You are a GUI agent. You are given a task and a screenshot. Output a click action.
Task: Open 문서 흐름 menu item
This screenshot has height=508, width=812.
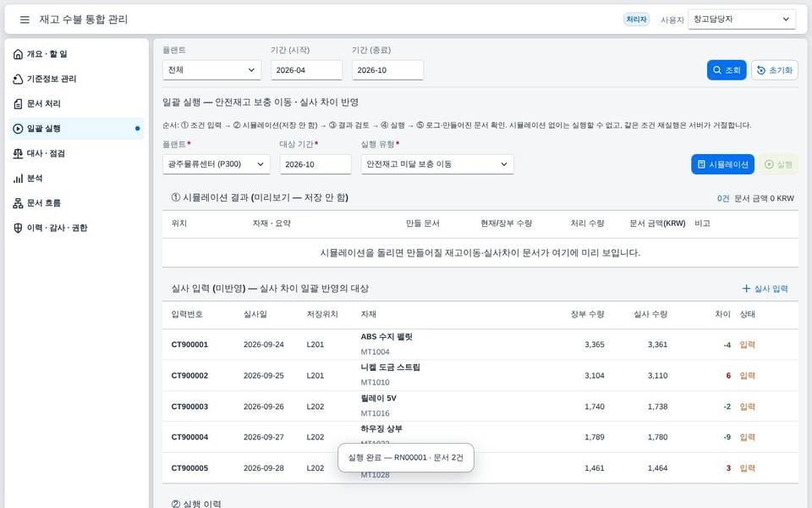point(76,203)
